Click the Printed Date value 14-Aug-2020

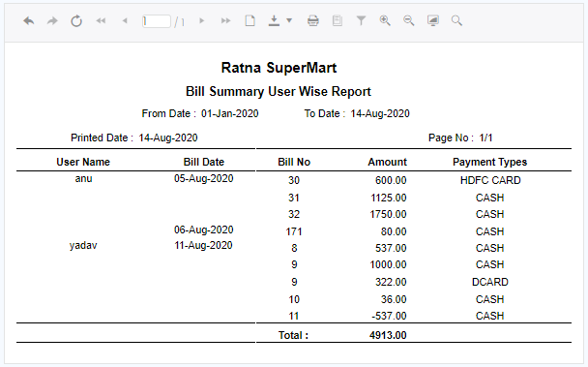[x=168, y=138]
